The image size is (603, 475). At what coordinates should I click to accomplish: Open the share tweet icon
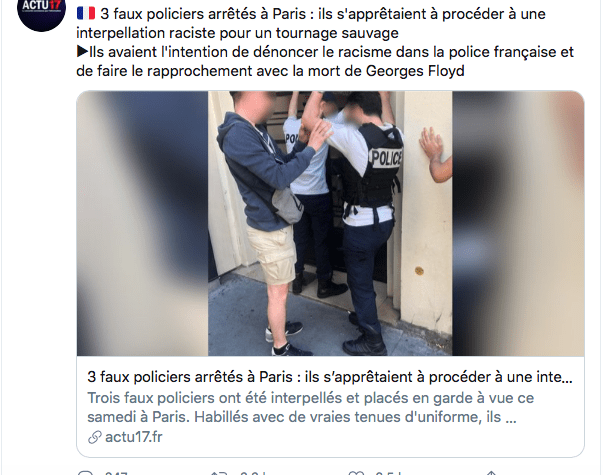pyautogui.click(x=491, y=473)
